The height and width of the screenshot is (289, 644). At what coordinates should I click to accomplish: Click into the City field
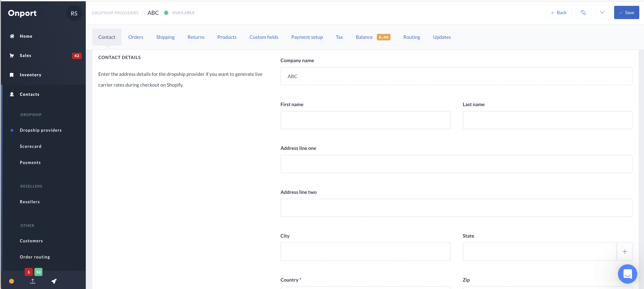365,252
